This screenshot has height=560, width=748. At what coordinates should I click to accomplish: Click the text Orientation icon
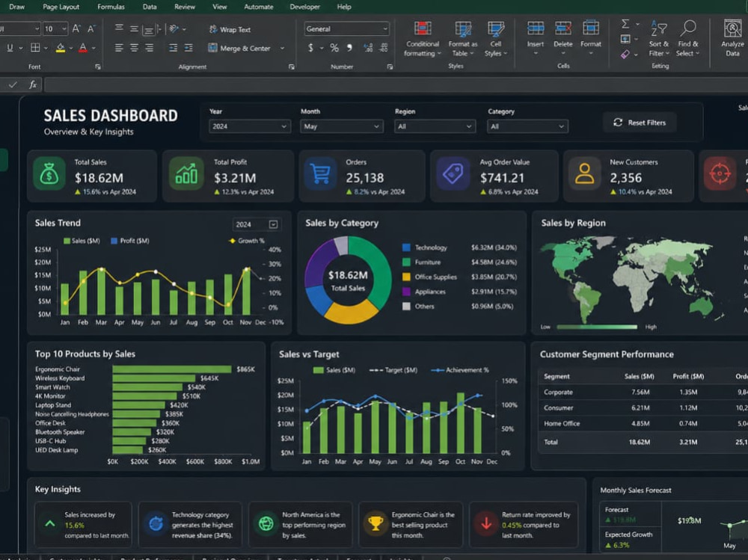coord(174,29)
